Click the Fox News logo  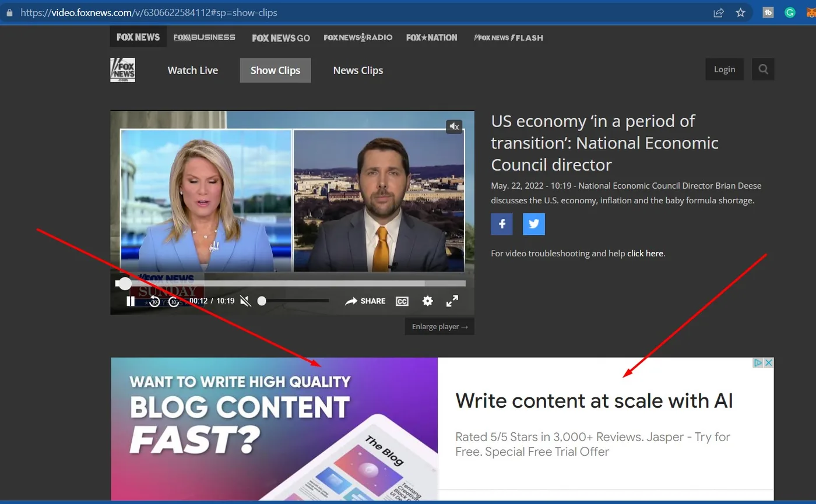(122, 70)
